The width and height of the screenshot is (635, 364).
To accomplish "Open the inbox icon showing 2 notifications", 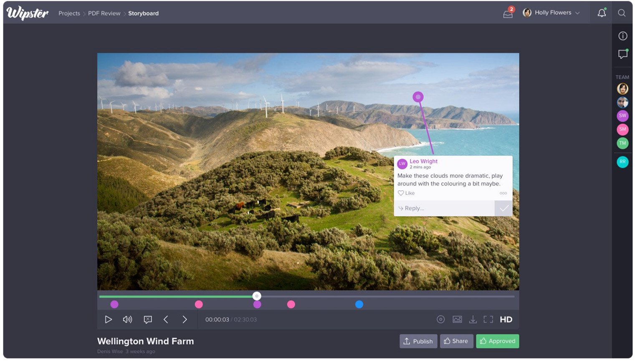I will click(x=508, y=13).
